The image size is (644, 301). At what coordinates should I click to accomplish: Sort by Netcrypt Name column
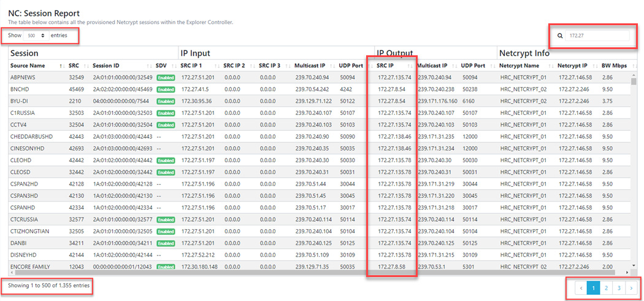(526, 66)
